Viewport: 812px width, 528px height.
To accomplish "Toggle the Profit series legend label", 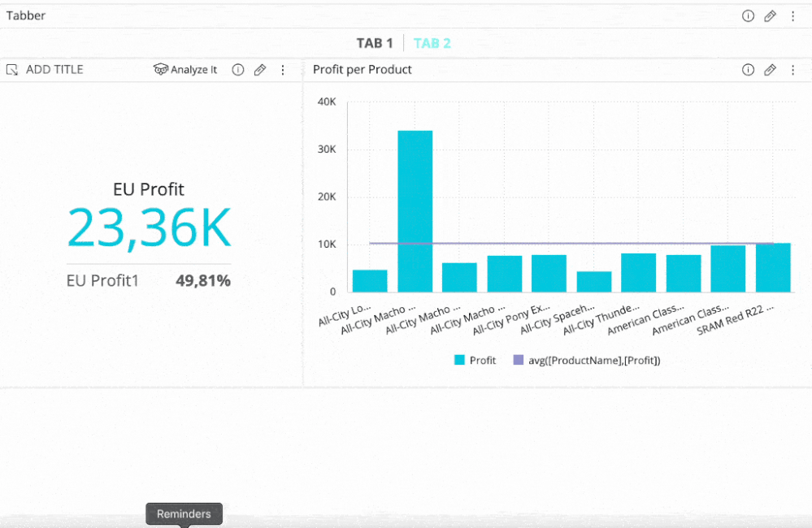I will pos(482,360).
